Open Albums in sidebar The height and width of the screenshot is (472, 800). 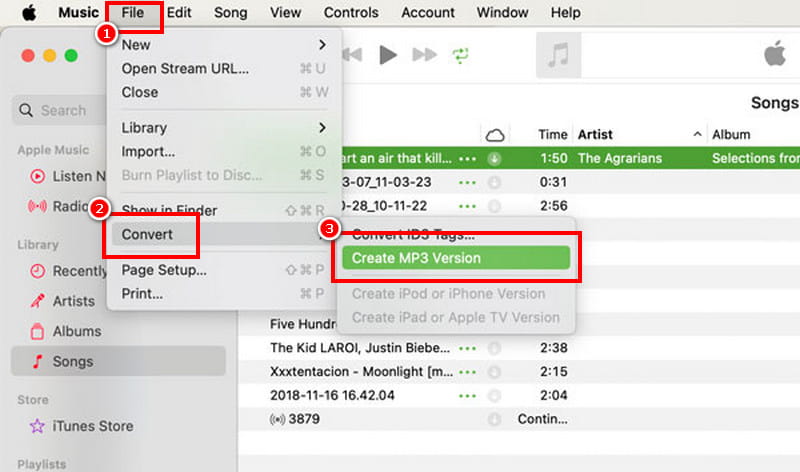coord(65,331)
